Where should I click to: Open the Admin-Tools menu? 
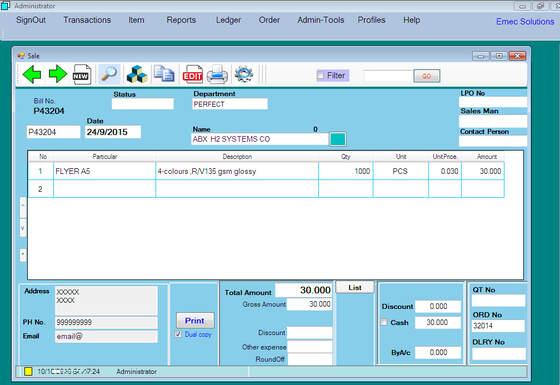pos(321,20)
